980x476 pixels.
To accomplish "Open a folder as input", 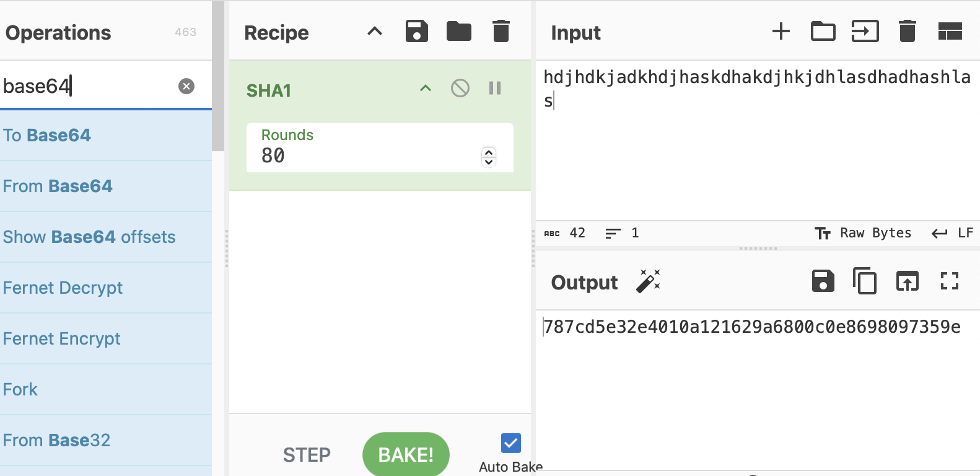I will (823, 31).
